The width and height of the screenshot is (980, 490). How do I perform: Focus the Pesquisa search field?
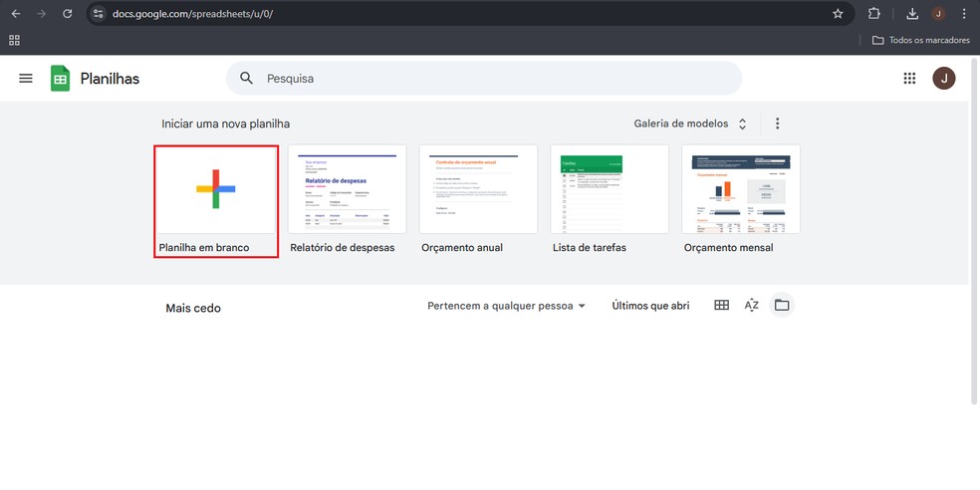(484, 78)
